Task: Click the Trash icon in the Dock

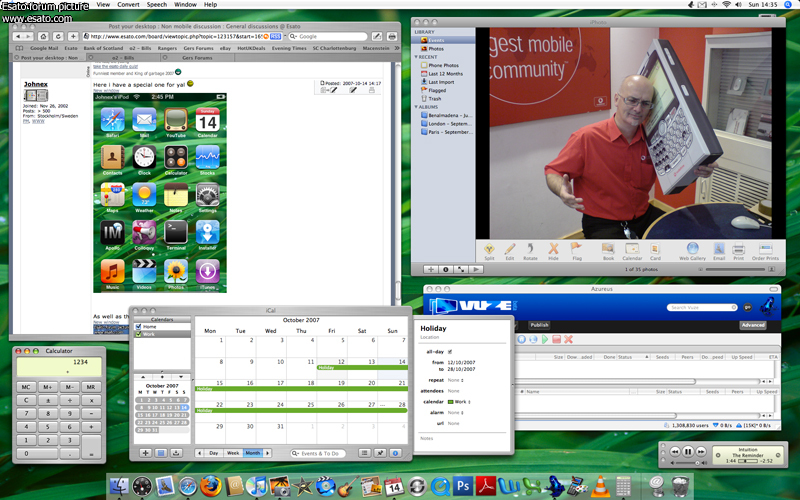Action: click(680, 486)
